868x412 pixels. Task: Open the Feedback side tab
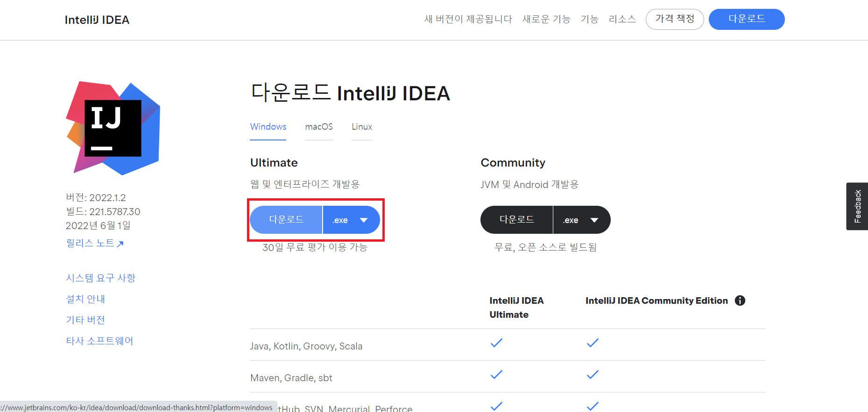[x=857, y=206]
